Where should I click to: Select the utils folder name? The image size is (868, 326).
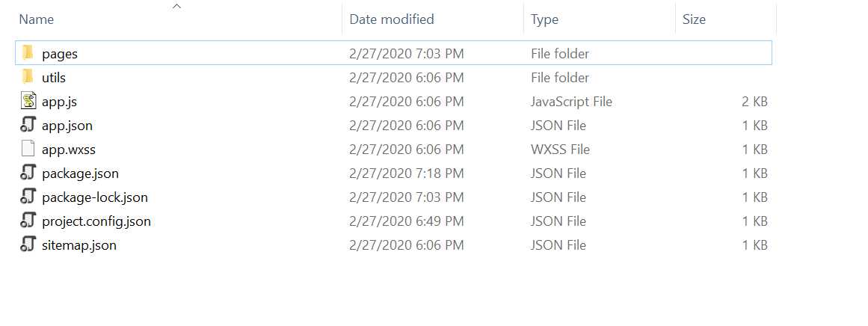tap(54, 78)
